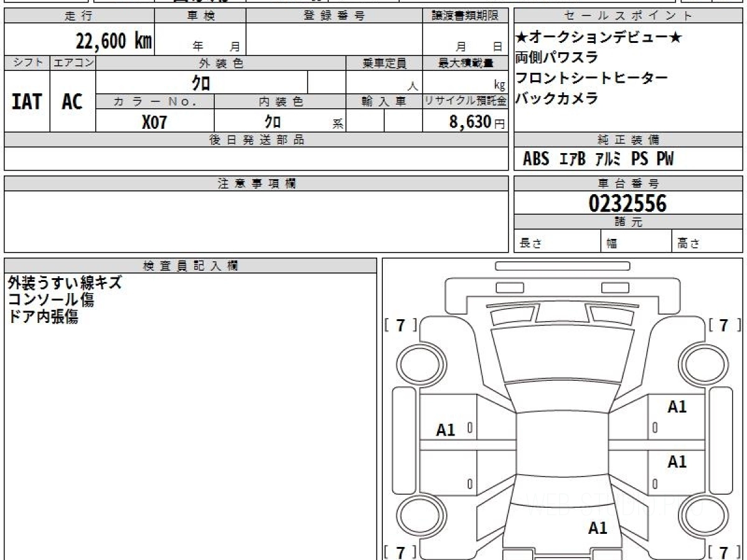
Task: Click the 内装色 header cell
Action: tap(280, 101)
